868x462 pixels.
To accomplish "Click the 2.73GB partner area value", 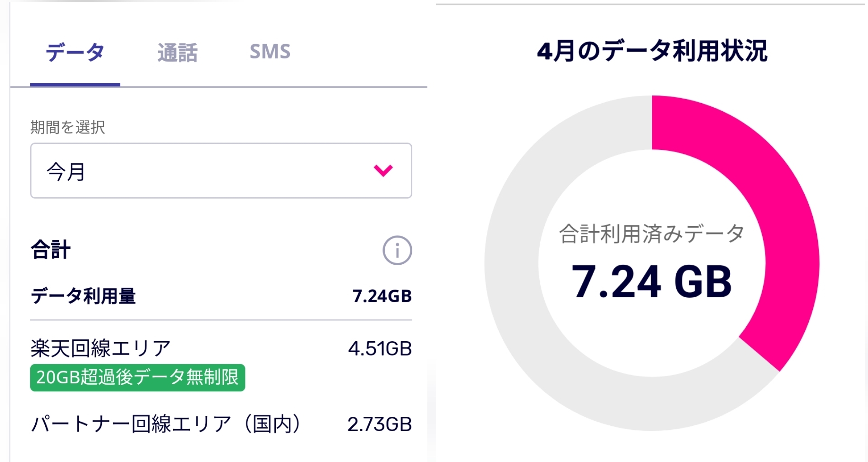I will pyautogui.click(x=379, y=424).
